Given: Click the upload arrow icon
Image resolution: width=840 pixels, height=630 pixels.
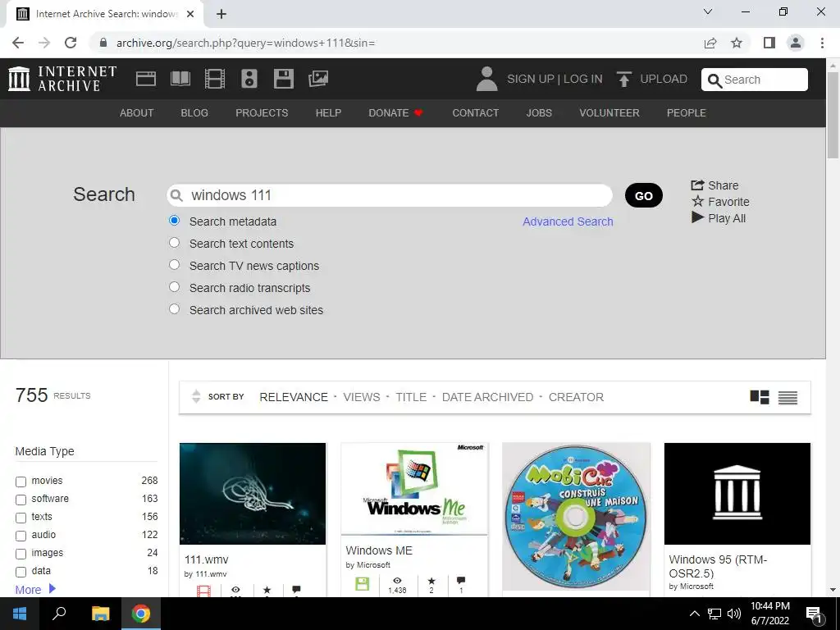Looking at the screenshot, I should pos(623,79).
